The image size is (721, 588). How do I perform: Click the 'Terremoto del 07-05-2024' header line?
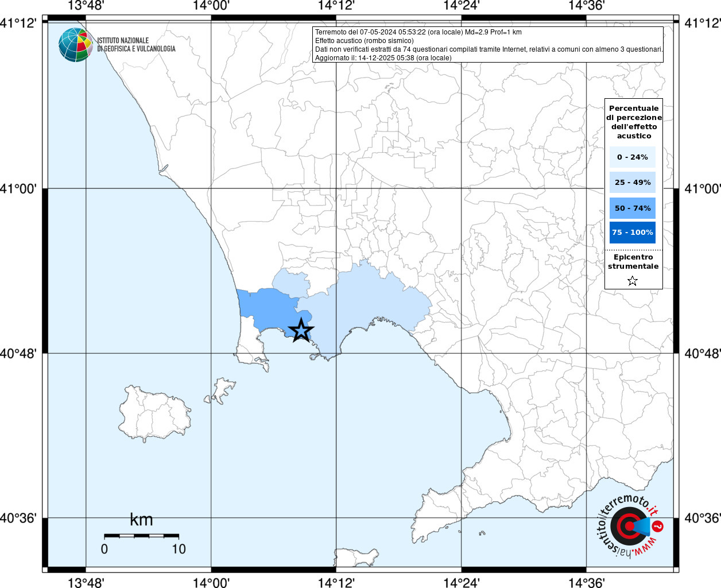click(418, 32)
